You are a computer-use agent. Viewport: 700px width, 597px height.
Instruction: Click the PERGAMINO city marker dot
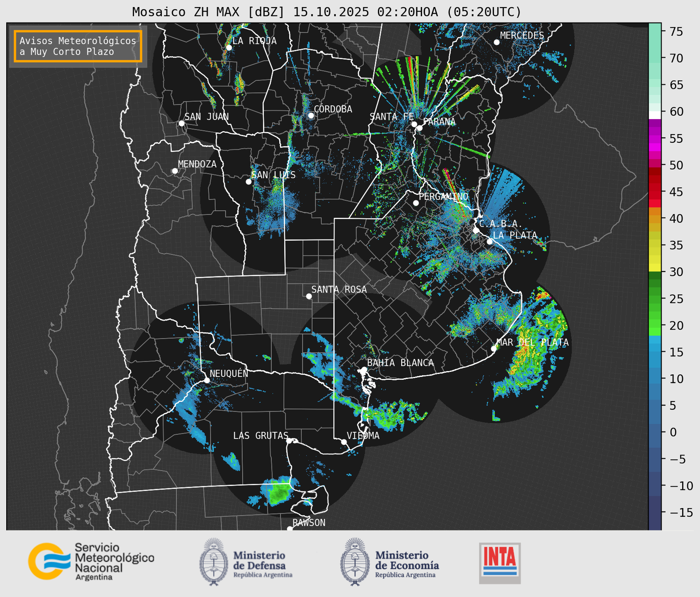pyautogui.click(x=416, y=203)
